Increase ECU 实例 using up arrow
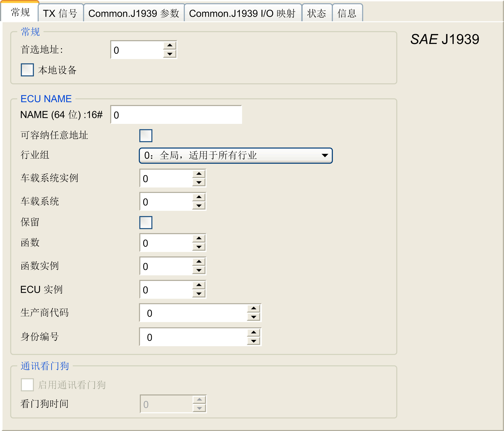Screen dimensions: 504x431 tap(199, 285)
